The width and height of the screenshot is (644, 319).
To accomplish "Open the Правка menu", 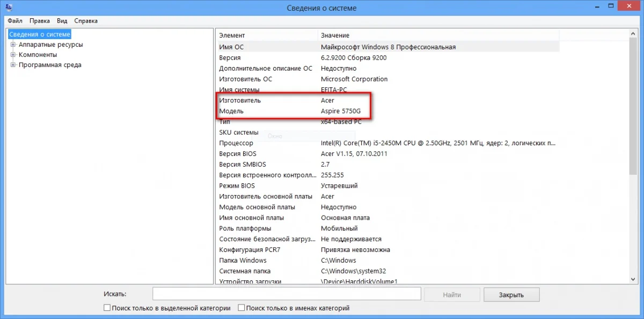I will pyautogui.click(x=40, y=21).
